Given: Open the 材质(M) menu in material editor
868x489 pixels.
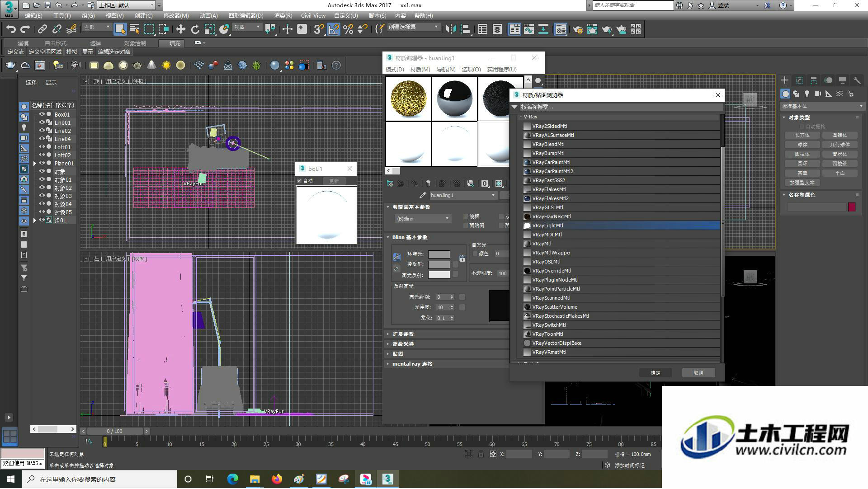Looking at the screenshot, I should coord(420,70).
